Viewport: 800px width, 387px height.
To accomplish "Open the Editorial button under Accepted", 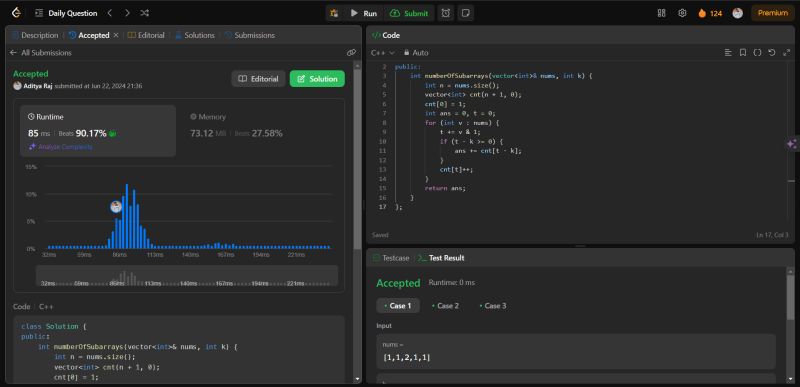I will coord(258,79).
